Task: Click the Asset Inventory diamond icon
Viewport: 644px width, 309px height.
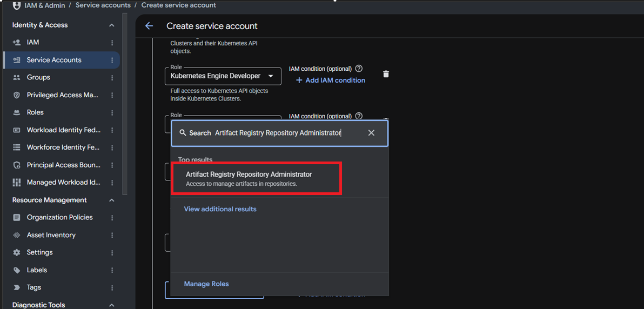Action: click(x=17, y=235)
